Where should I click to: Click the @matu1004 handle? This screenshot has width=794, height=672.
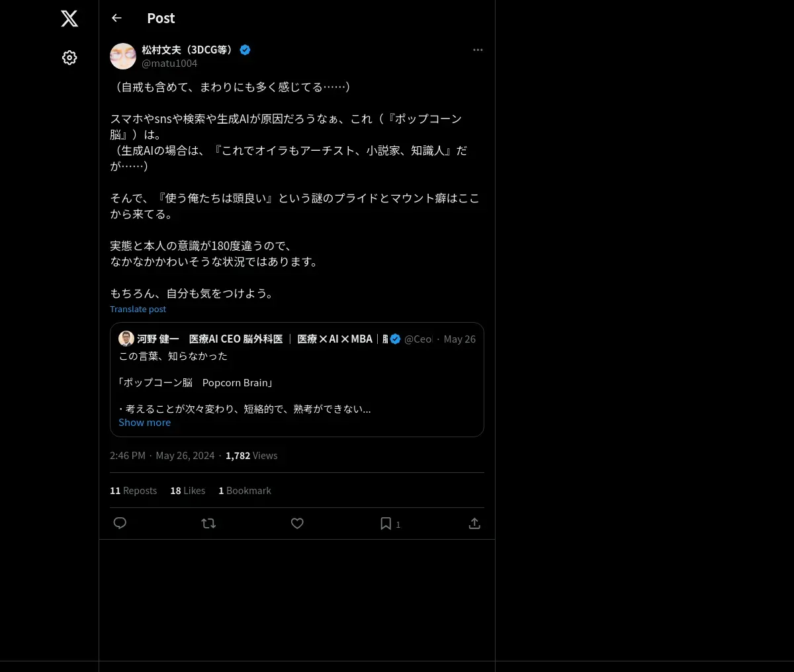(x=169, y=63)
